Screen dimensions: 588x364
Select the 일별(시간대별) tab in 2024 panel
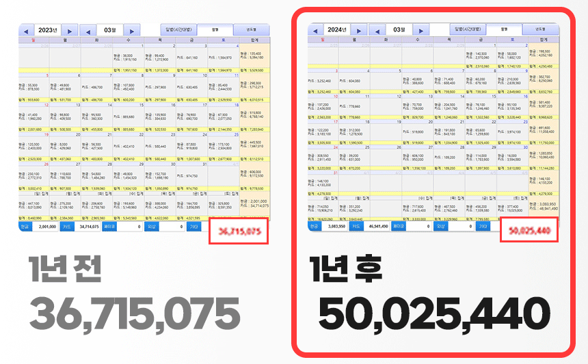click(468, 29)
